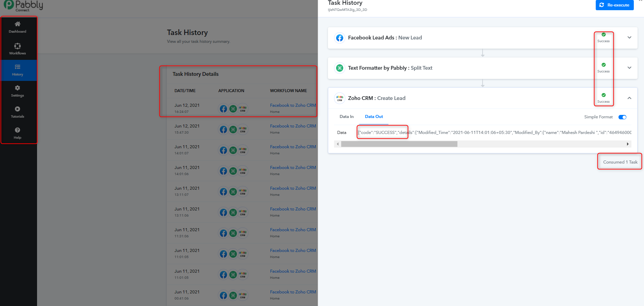Click Facebook icon in the 14:01:07 row
This screenshot has height=306, width=644.
pyautogui.click(x=223, y=150)
